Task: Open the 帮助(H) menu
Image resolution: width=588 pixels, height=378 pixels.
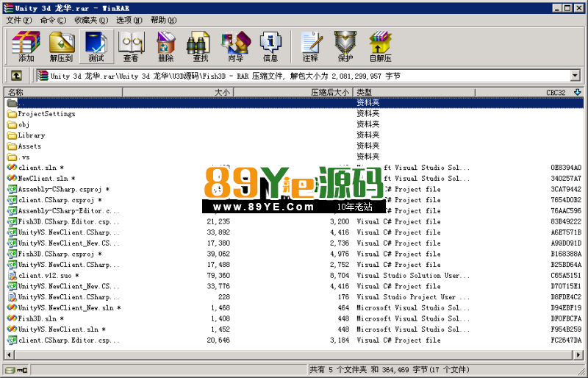Action: tap(163, 21)
